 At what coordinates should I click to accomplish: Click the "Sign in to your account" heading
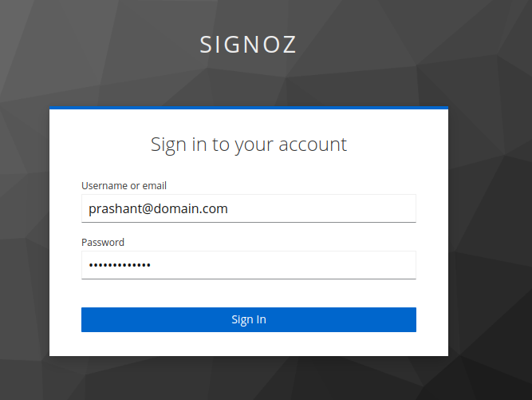249,145
